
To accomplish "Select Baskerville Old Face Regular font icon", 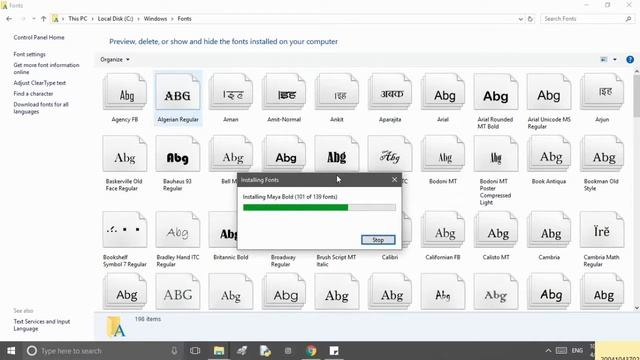I will [124, 154].
